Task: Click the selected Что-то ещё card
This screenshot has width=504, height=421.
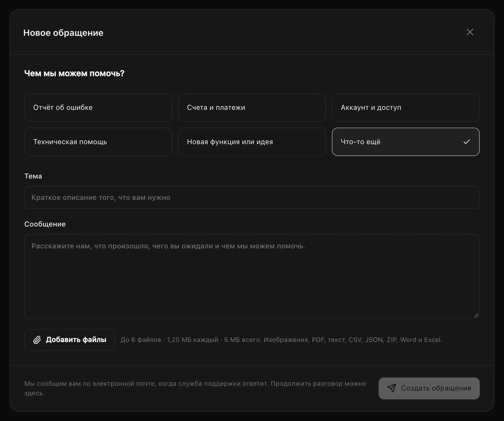Action: [x=406, y=142]
